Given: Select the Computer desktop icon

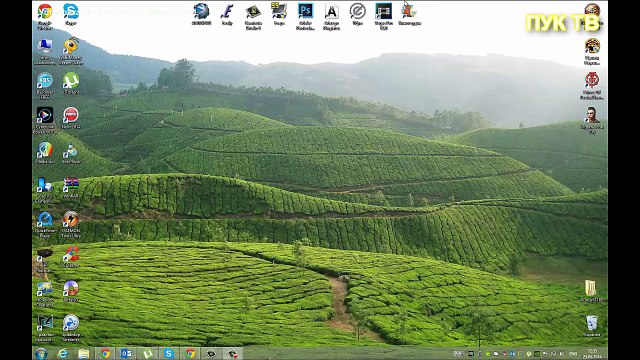Looking at the screenshot, I should [x=44, y=51].
